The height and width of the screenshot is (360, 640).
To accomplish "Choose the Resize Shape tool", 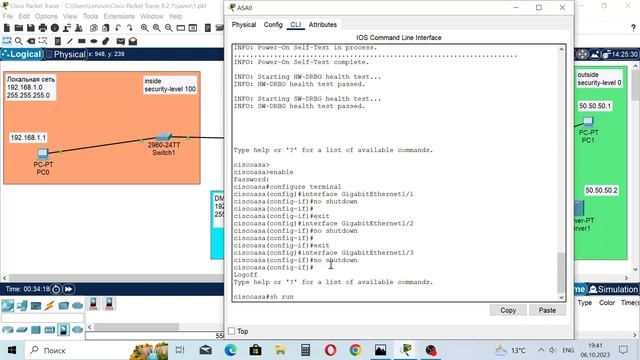I will click(x=43, y=41).
